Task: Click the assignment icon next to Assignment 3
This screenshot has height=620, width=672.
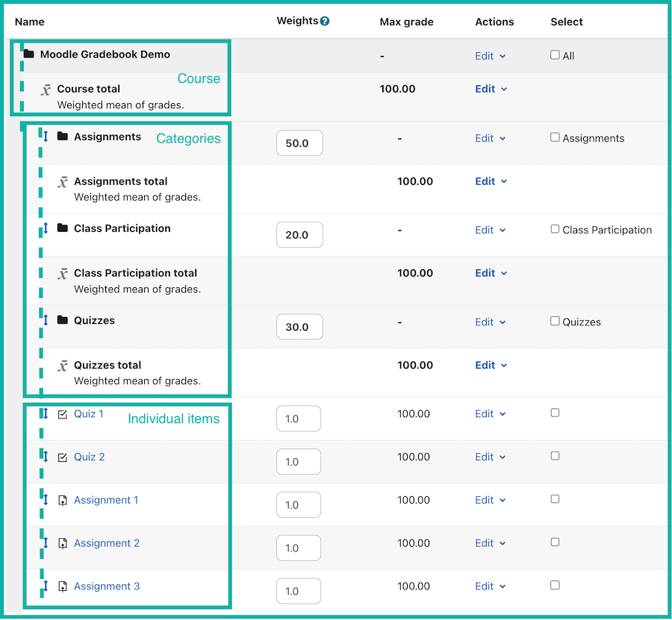Action: pos(63,586)
